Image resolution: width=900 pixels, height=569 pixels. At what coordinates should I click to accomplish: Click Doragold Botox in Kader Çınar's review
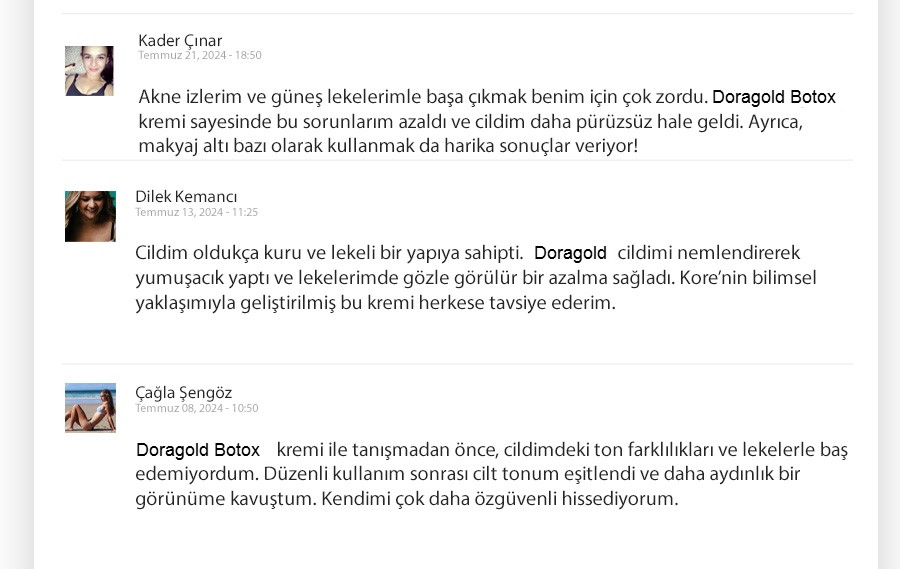773,97
